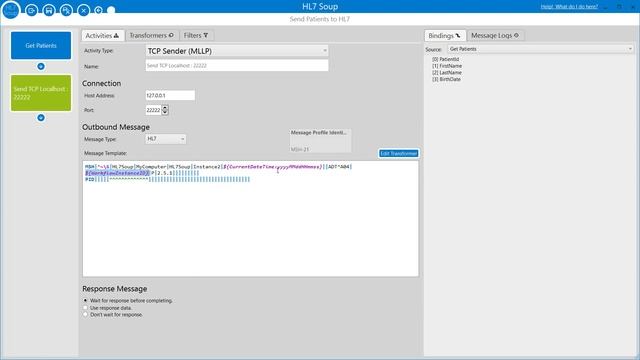Select the [0] PatientId binding
The height and width of the screenshot is (360, 640).
(x=445, y=59)
